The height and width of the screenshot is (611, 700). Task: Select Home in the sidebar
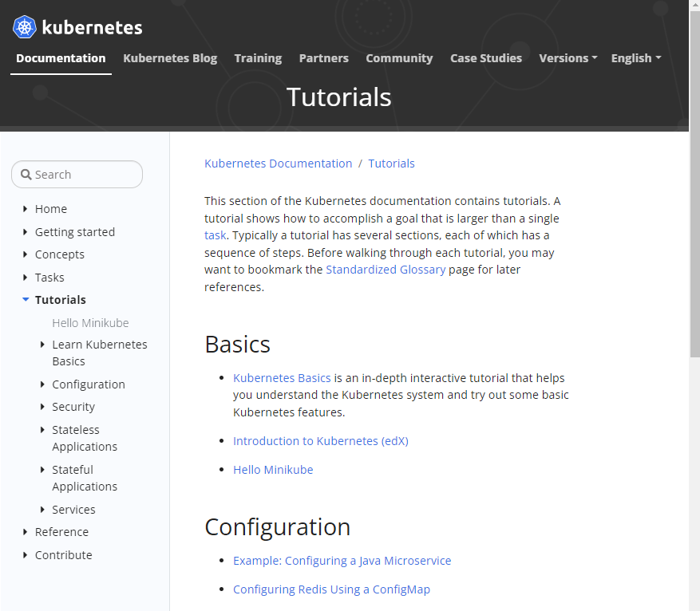pos(51,209)
